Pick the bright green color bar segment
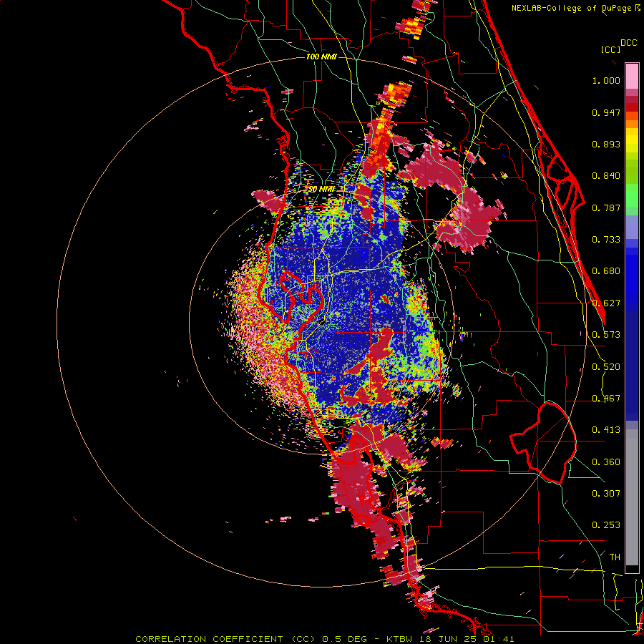The height and width of the screenshot is (644, 644). click(632, 195)
